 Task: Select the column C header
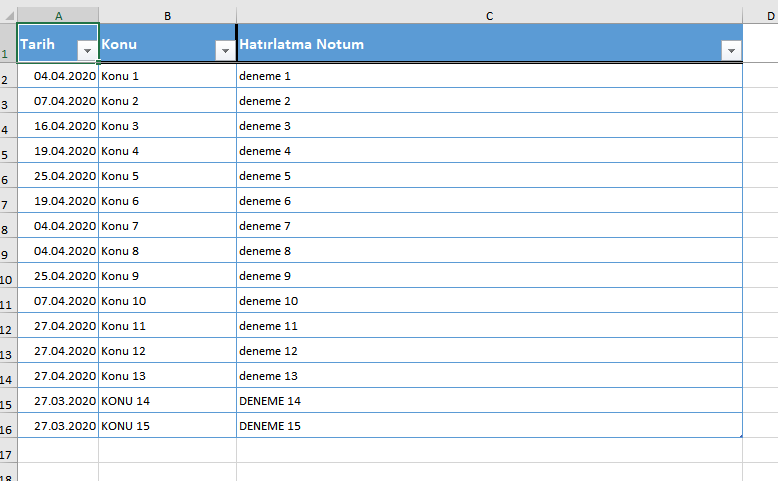(489, 15)
